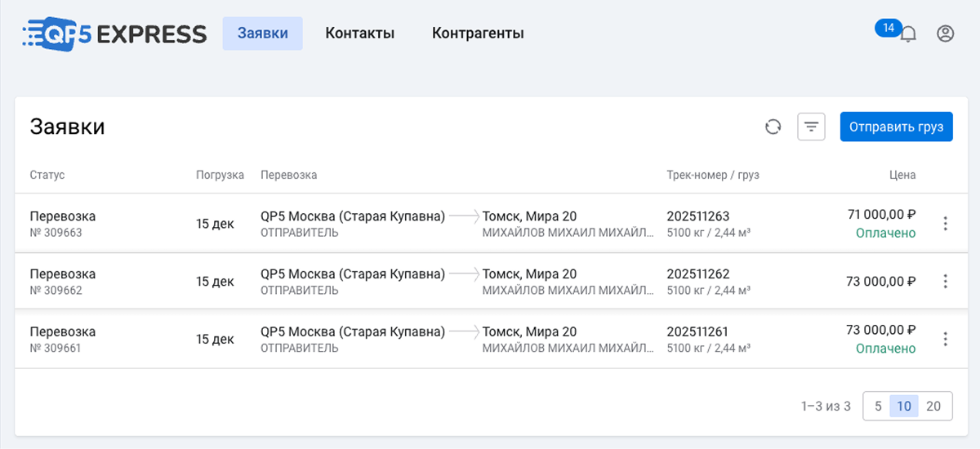This screenshot has height=449, width=980.
Task: Sort by the Статус column header
Action: click(x=47, y=175)
